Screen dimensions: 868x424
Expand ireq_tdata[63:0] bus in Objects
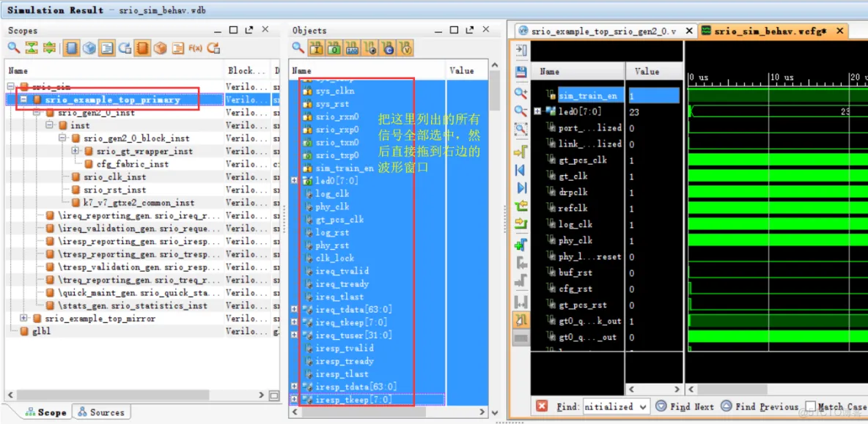(x=294, y=310)
